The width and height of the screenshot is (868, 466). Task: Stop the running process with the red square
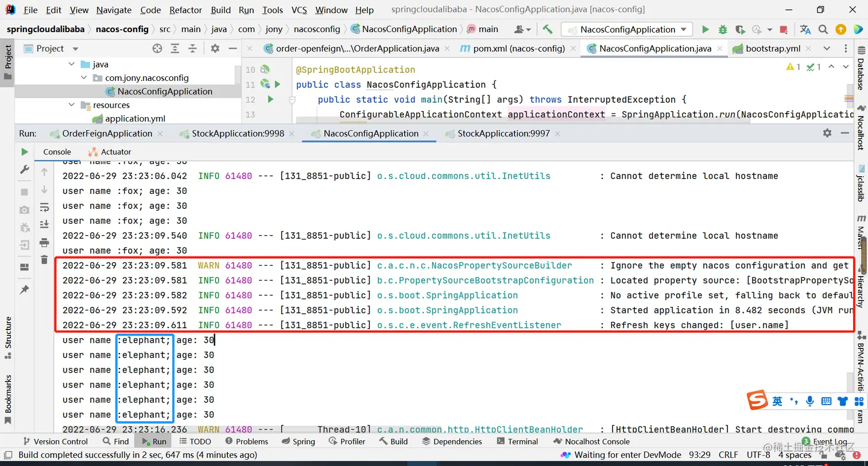pos(784,29)
